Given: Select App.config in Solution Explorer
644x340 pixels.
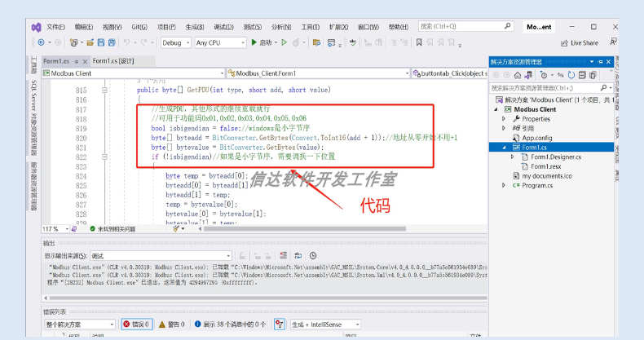Looking at the screenshot, I should pos(537,138).
